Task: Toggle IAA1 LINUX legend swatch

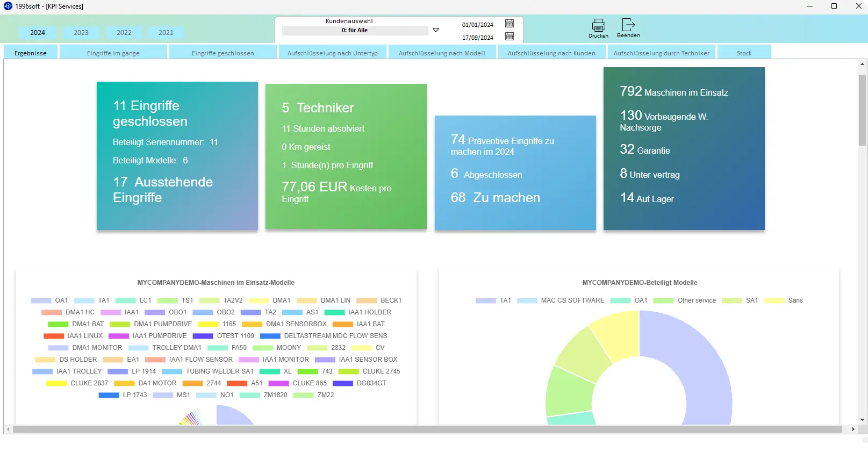Action: click(54, 336)
